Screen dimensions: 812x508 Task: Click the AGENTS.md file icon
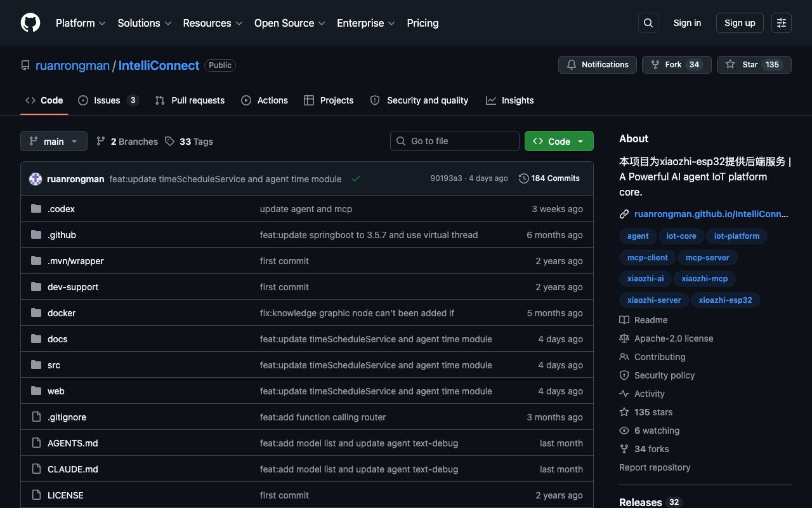(x=36, y=443)
